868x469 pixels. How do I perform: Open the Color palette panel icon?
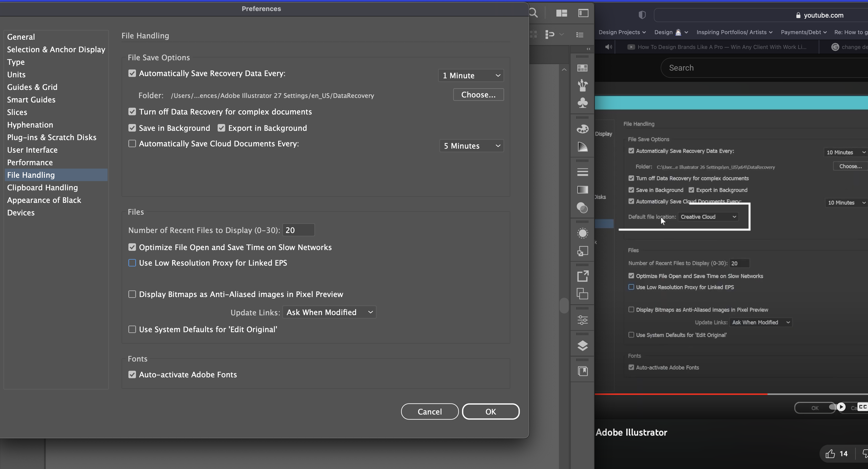coord(582,129)
